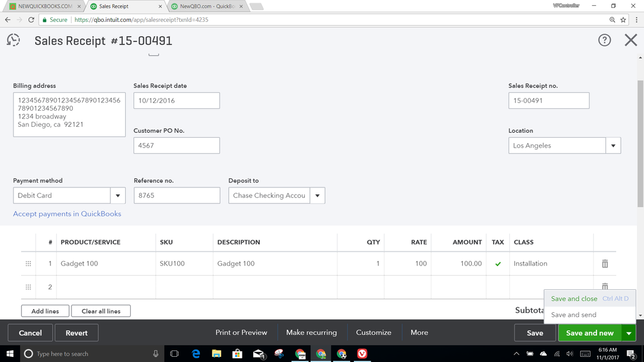Image resolution: width=644 pixels, height=362 pixels.
Task: Choose Save and close from the menu
Action: 590,298
